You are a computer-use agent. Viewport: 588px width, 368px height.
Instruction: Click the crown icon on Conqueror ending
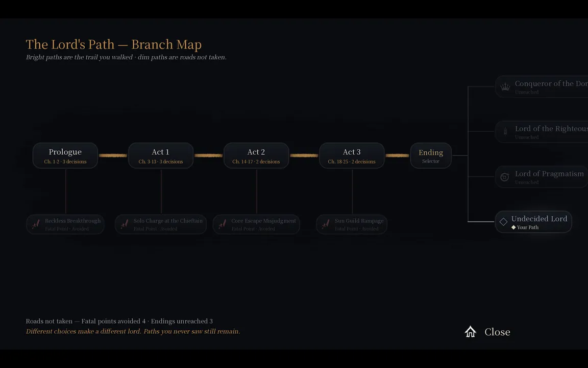tap(505, 87)
